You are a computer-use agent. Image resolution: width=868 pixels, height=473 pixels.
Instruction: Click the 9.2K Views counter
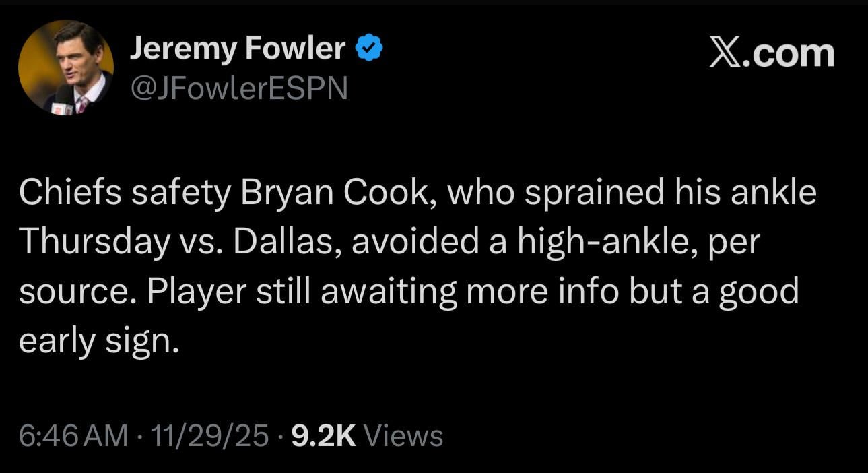coord(365,436)
